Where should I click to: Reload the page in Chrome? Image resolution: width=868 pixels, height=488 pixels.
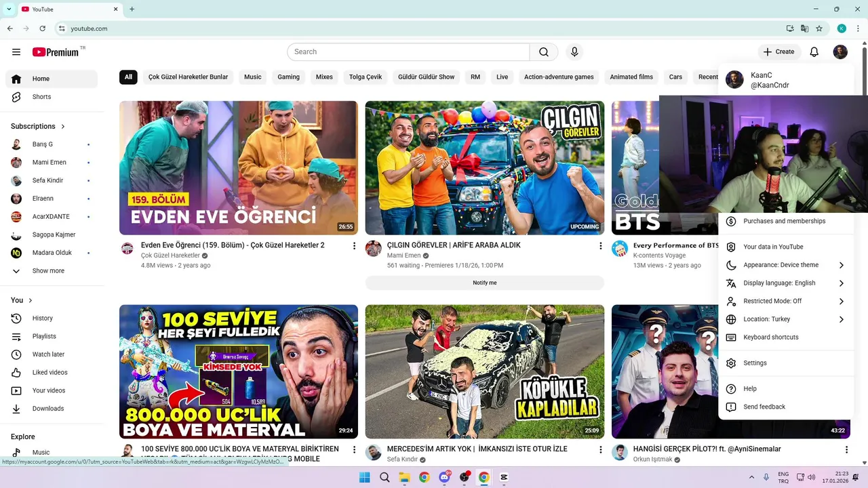[x=43, y=28]
